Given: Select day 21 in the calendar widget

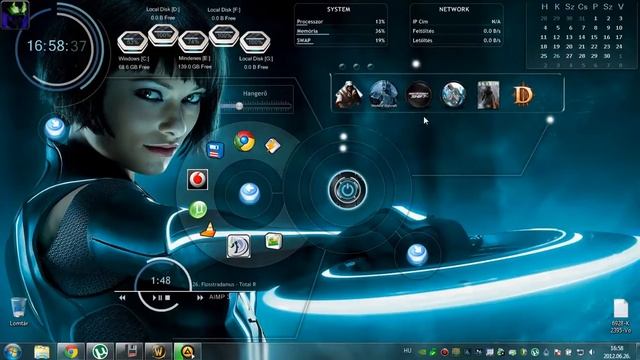Looking at the screenshot, I should pos(582,47).
